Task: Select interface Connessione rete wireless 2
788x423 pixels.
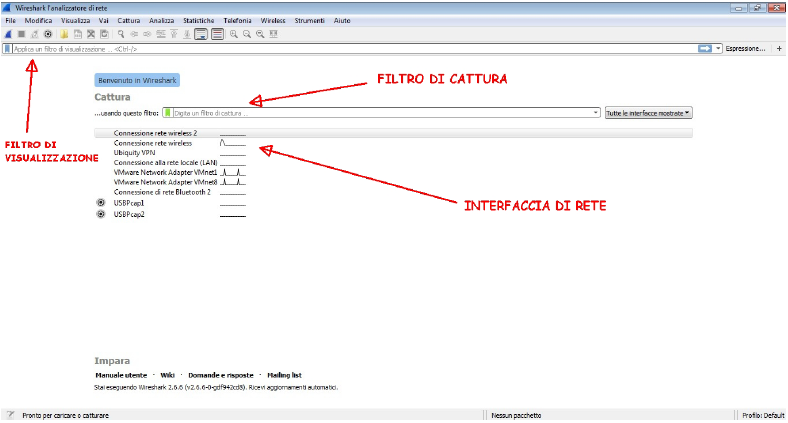Action: point(393,133)
